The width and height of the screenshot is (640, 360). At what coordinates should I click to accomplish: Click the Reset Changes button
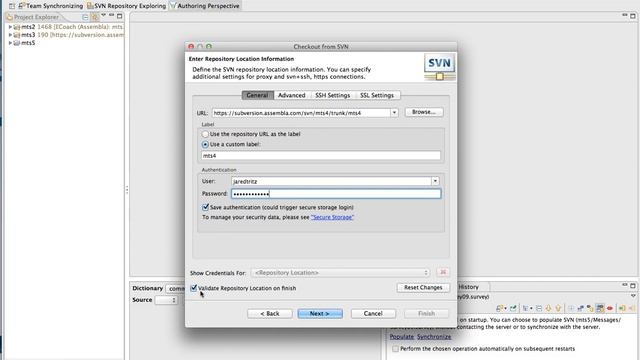point(423,287)
